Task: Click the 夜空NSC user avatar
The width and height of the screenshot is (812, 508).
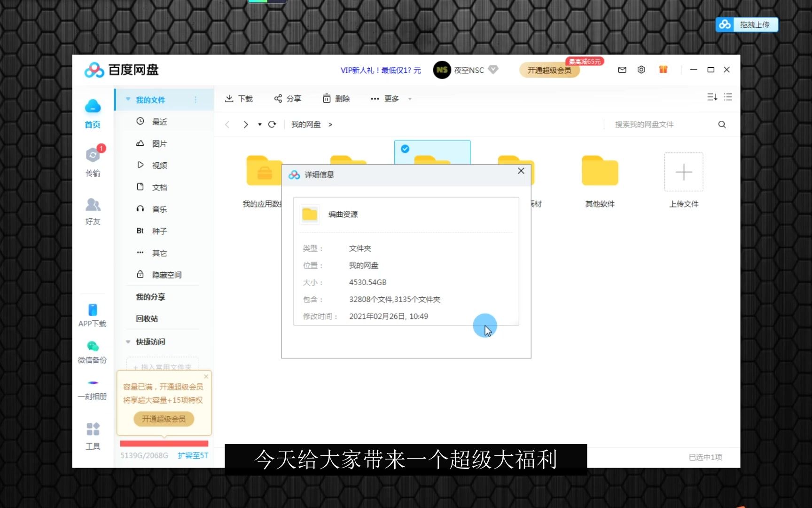Action: pyautogui.click(x=442, y=70)
